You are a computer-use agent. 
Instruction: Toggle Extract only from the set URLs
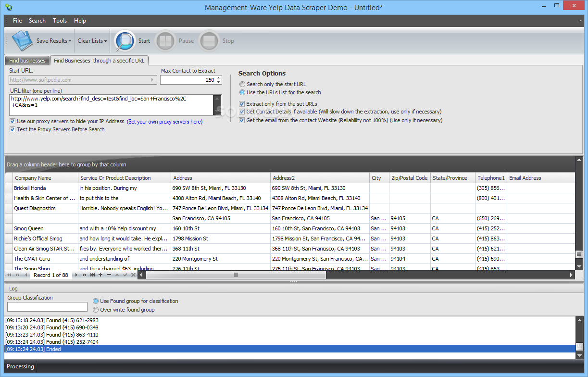[242, 104]
